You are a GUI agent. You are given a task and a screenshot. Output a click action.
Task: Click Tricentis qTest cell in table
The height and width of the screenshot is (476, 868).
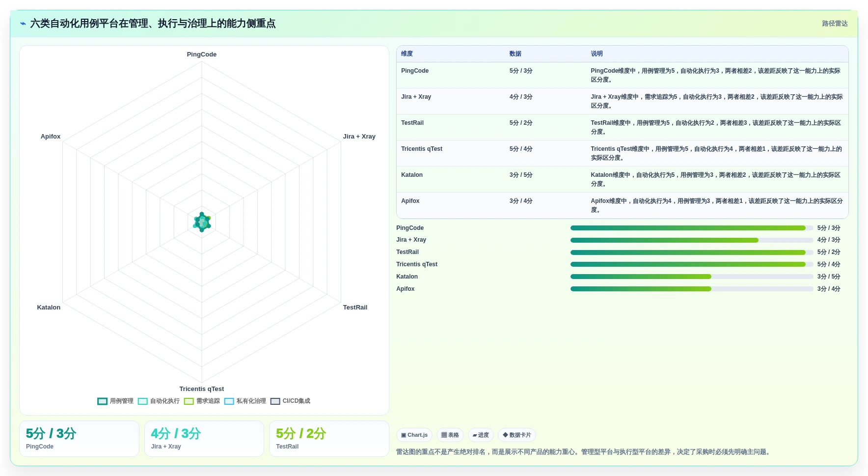pyautogui.click(x=422, y=149)
